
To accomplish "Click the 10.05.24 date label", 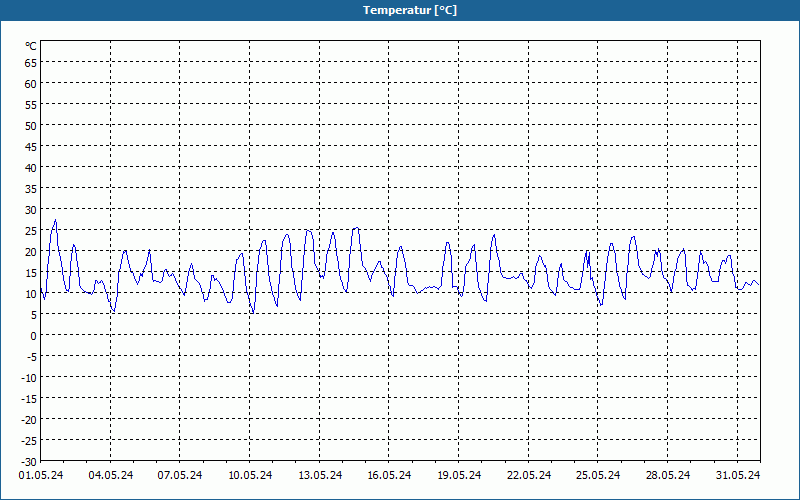I will click(250, 475).
